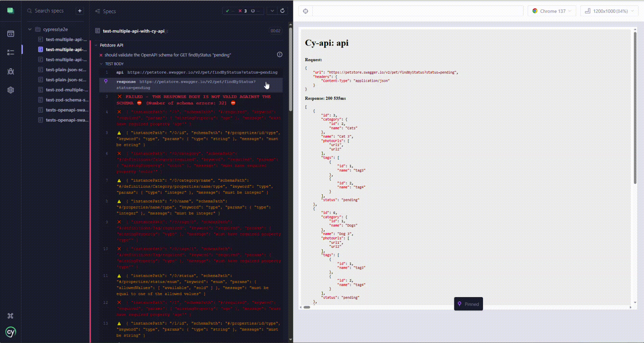Open the Specs page icon in the sidebar
Screen dimensions: 644x343
[x=10, y=34]
